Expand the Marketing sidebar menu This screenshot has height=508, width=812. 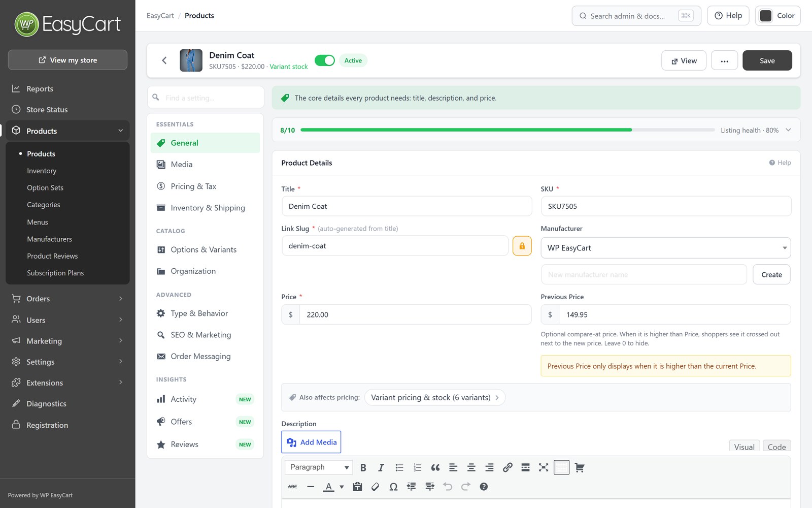[121, 341]
